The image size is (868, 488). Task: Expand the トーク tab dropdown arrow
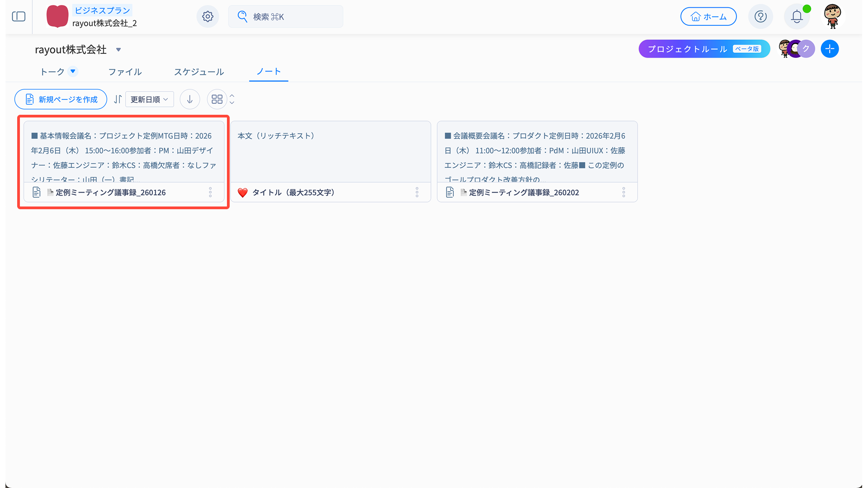(x=73, y=71)
